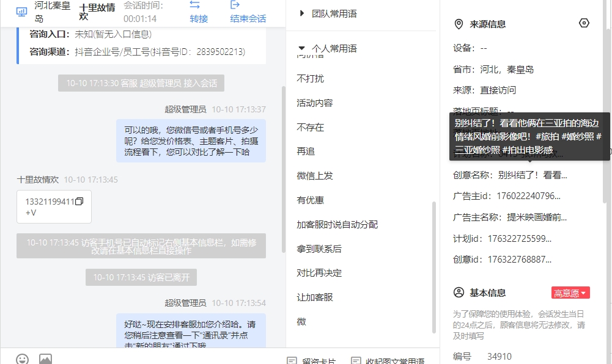Click the 省市 河北，秦皇岛 field
Viewport: 612px width, 364px height.
coord(493,70)
